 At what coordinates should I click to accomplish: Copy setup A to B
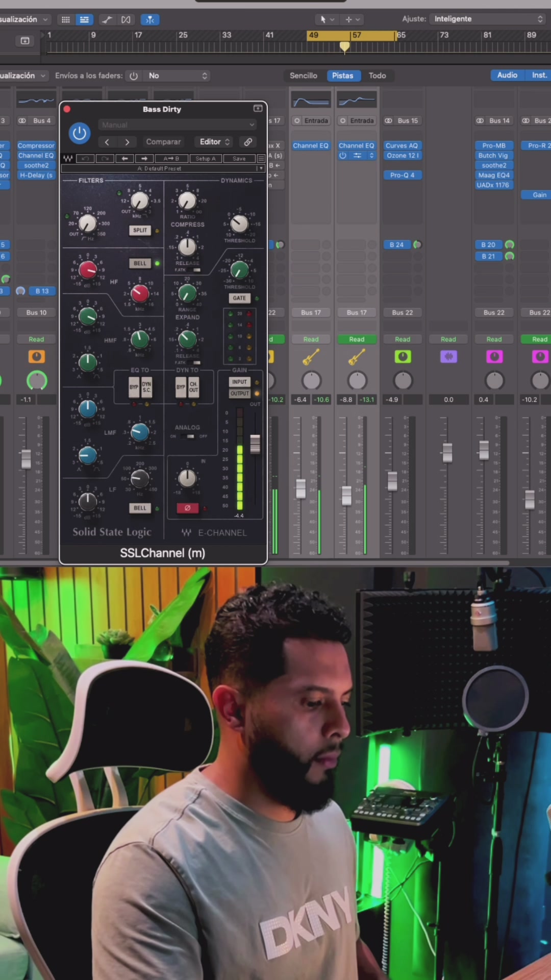point(171,159)
